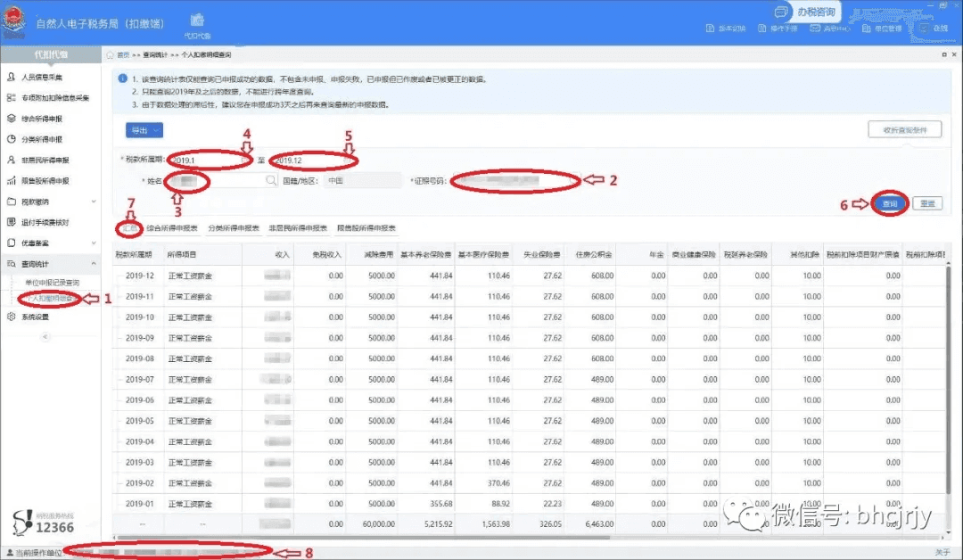
Task: Click the 国籍/地区 field showing 中国
Action: click(x=362, y=180)
